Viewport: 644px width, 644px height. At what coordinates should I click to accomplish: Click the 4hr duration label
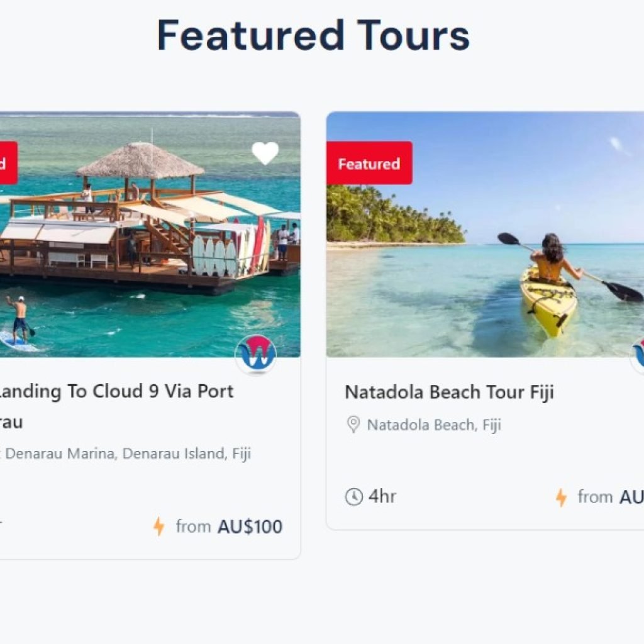(382, 497)
